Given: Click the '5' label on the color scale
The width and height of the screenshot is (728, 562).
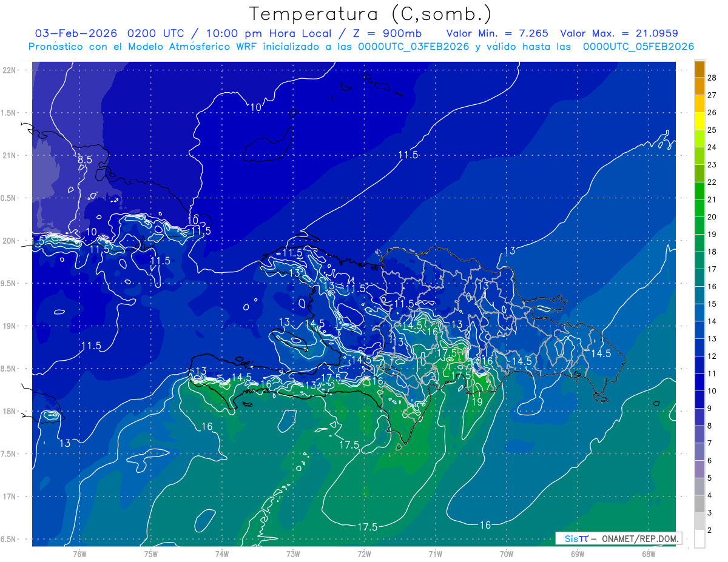Looking at the screenshot, I should [710, 478].
